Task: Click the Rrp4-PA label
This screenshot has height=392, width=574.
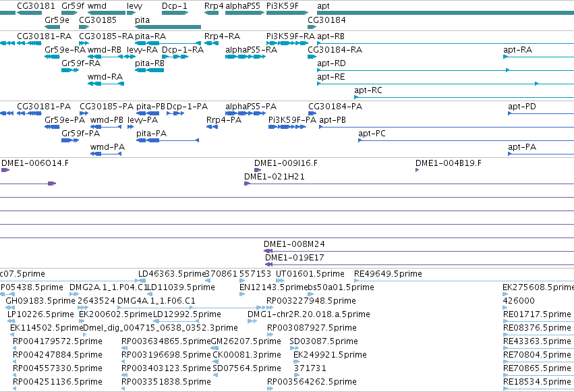Action: (x=224, y=120)
